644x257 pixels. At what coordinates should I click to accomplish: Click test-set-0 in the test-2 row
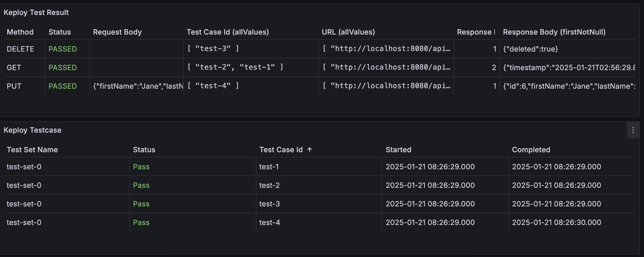[24, 185]
